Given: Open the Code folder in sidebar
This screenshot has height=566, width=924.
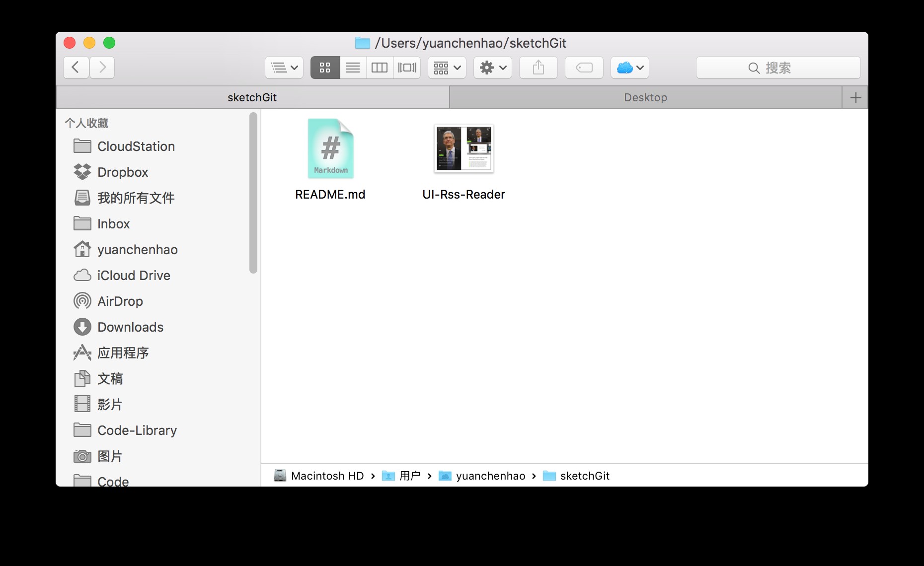Looking at the screenshot, I should (x=113, y=481).
